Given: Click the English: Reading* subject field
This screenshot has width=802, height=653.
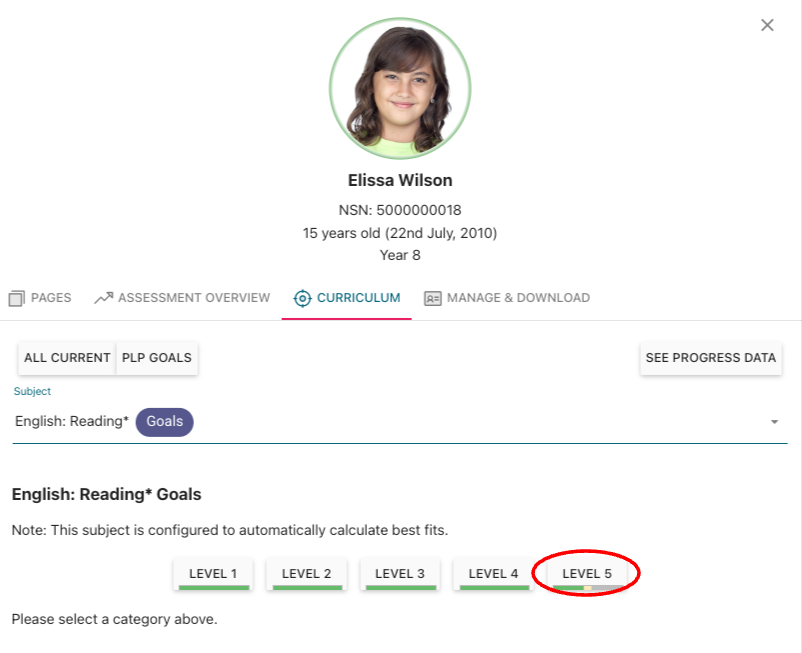Looking at the screenshot, I should [72, 422].
